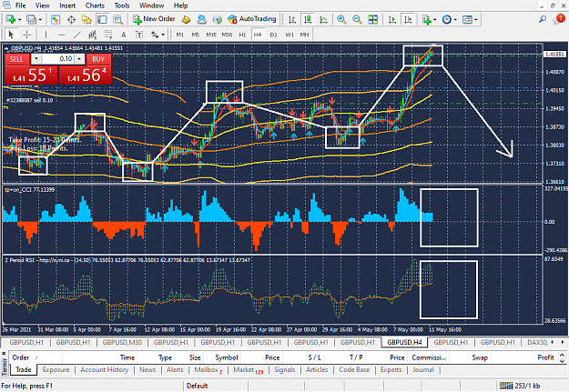Toggle chart auto scroll
569x392 pixels.
coord(391,19)
